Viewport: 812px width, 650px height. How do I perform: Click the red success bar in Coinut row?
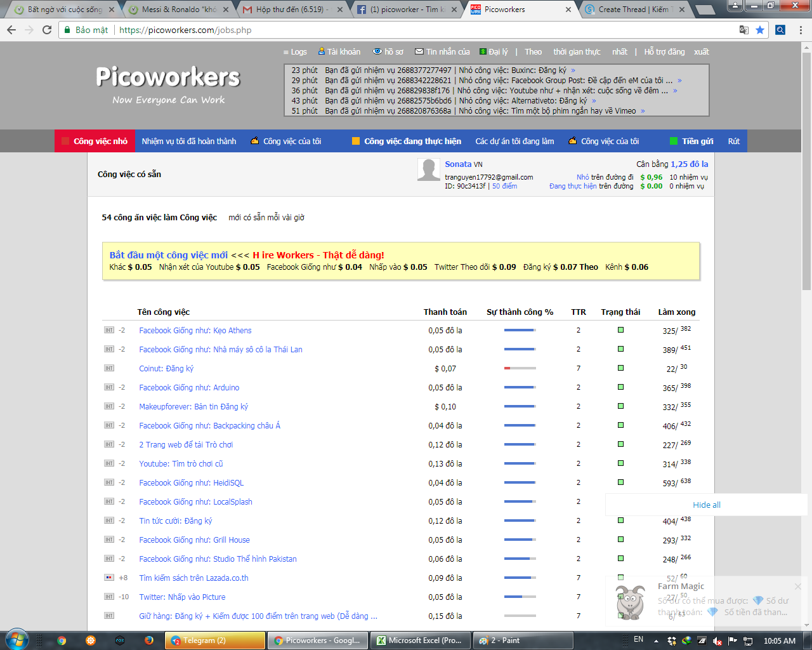tap(520, 368)
